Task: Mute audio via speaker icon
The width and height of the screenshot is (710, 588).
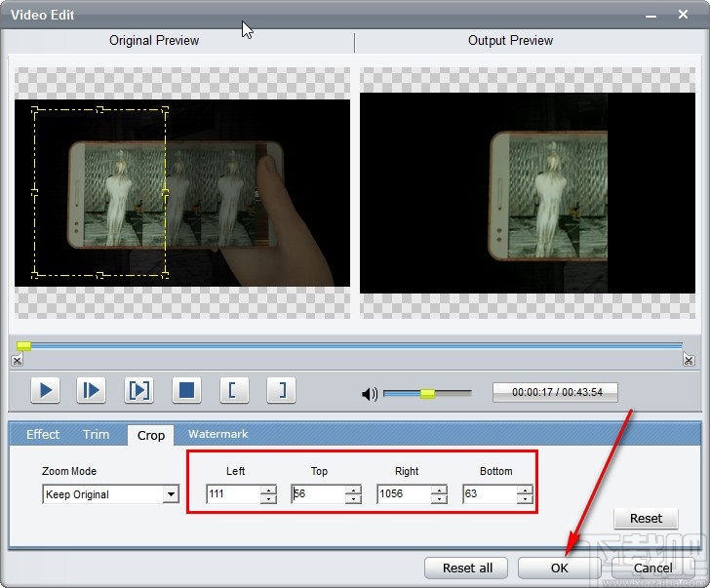Action: pyautogui.click(x=370, y=394)
